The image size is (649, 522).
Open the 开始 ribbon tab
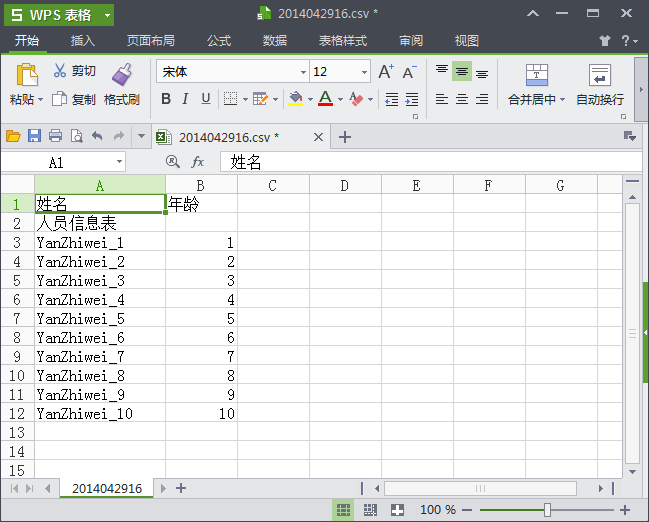point(27,41)
